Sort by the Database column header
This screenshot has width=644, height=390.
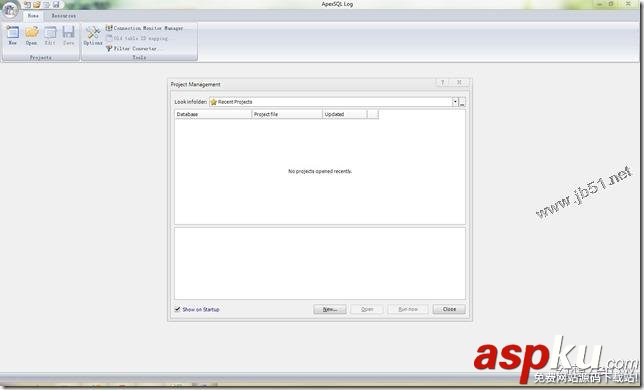pos(213,114)
